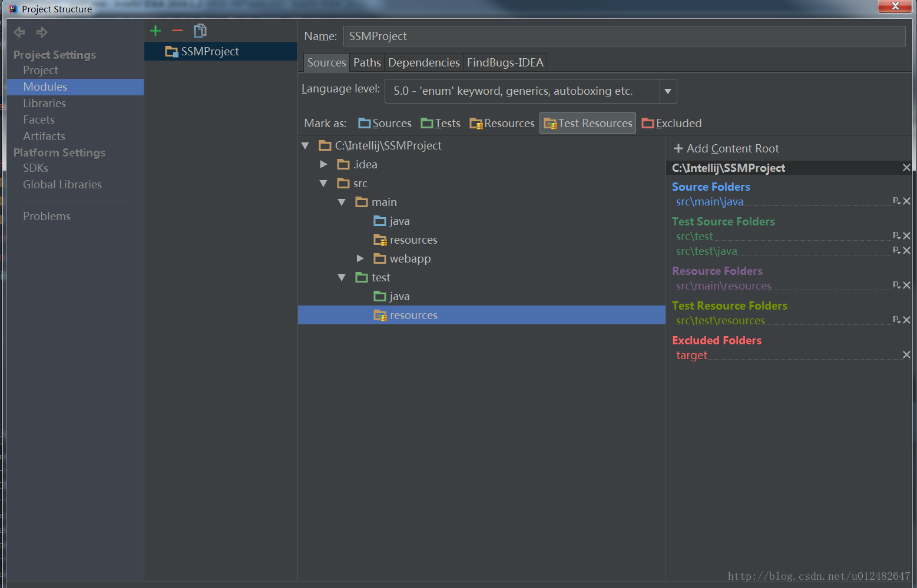Select the main folder icon
917x588 pixels.
pyautogui.click(x=362, y=202)
